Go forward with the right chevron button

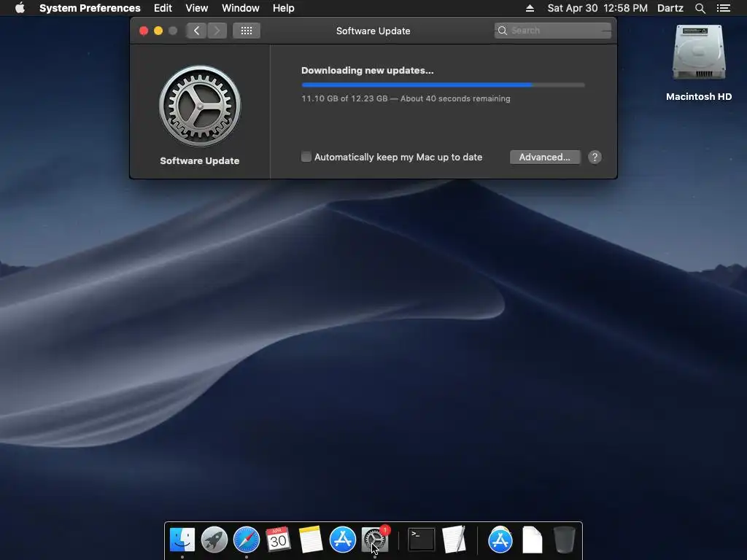pos(217,31)
